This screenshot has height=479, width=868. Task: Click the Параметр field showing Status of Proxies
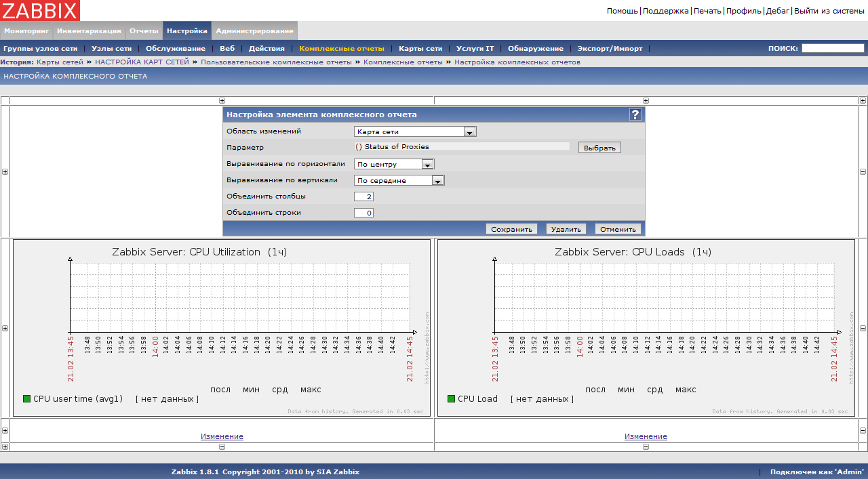pos(462,147)
